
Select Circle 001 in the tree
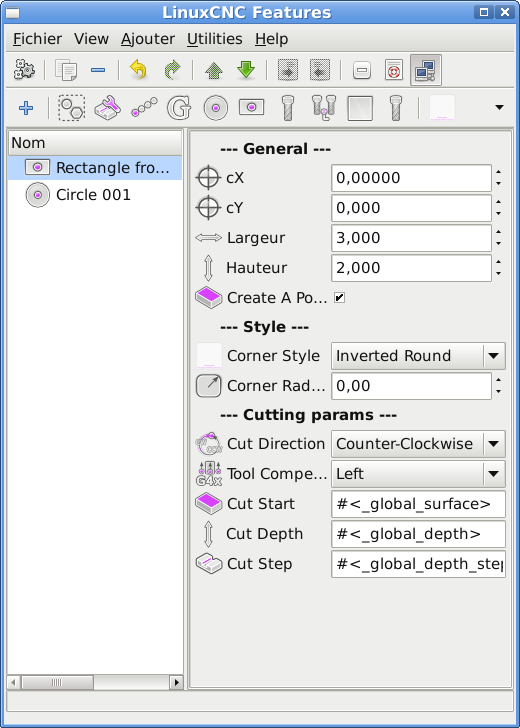(93, 195)
